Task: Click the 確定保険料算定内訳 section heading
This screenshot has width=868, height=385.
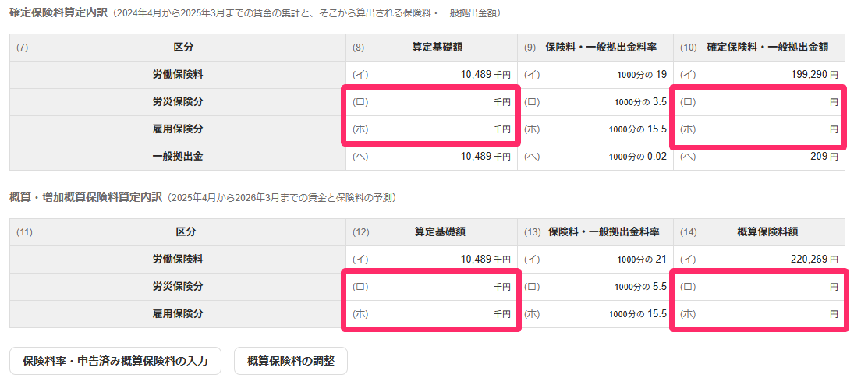Action: (59, 12)
